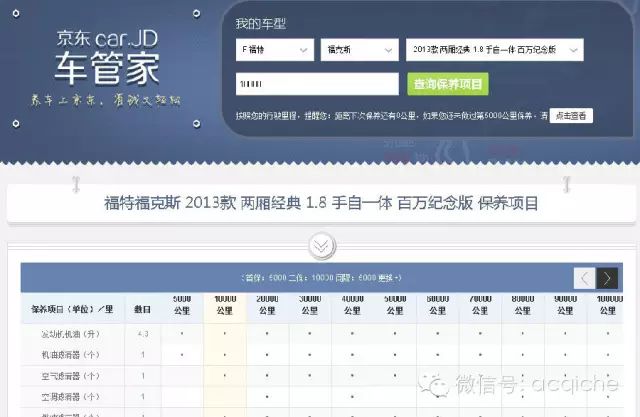This screenshot has width=640, height=417.
Task: Click the 京东 car.JD 车管家 logo
Action: [107, 57]
